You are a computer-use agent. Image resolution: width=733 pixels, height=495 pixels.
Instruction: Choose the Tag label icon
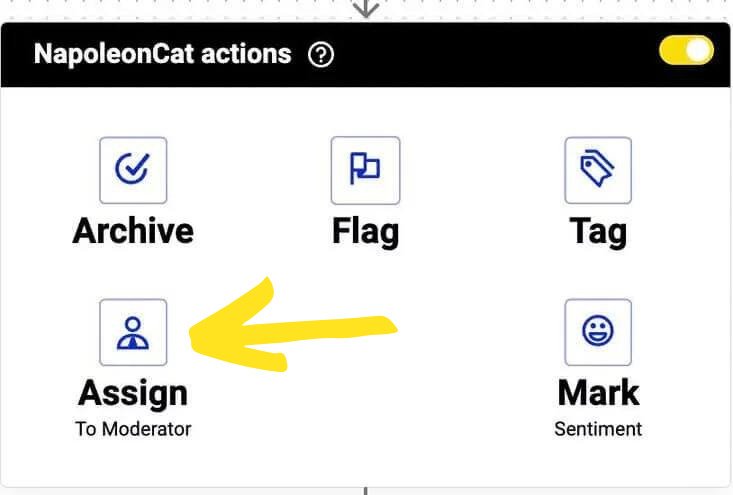tap(598, 170)
